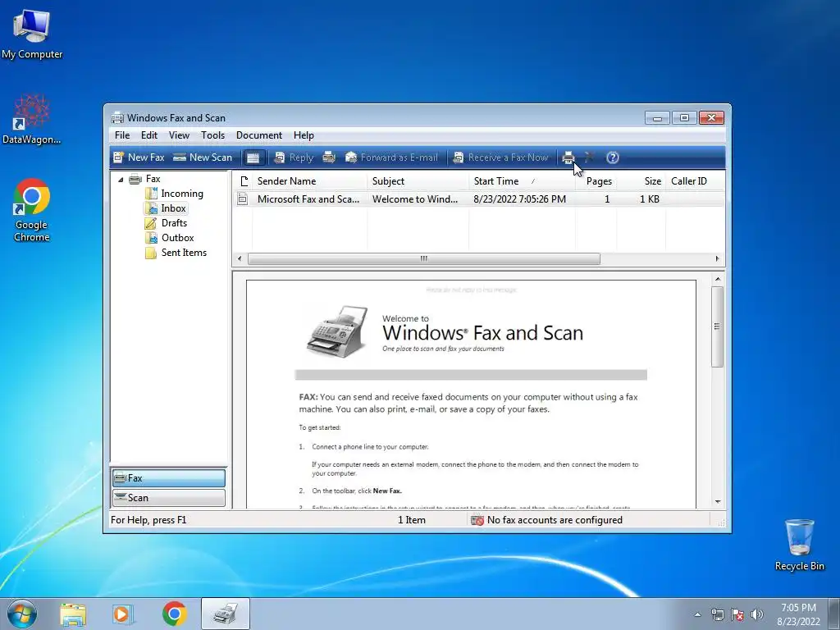The image size is (840, 630).
Task: Open My Computer desktop icon
Action: click(32, 34)
